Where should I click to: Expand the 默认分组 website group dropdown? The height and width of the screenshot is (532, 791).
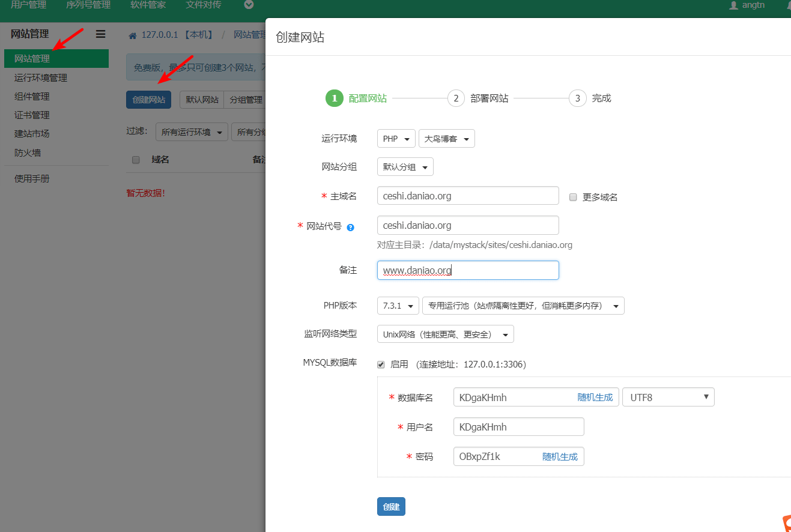(x=405, y=167)
